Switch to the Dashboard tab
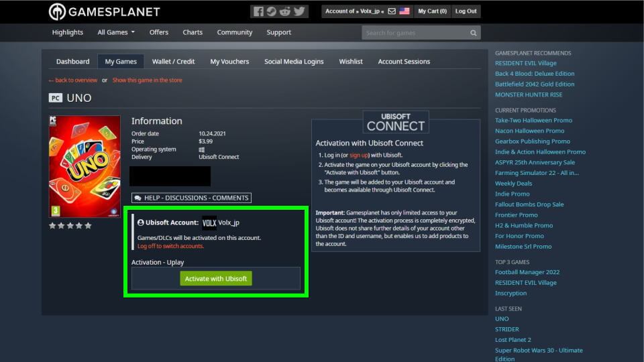This screenshot has width=644, height=362. click(x=72, y=62)
